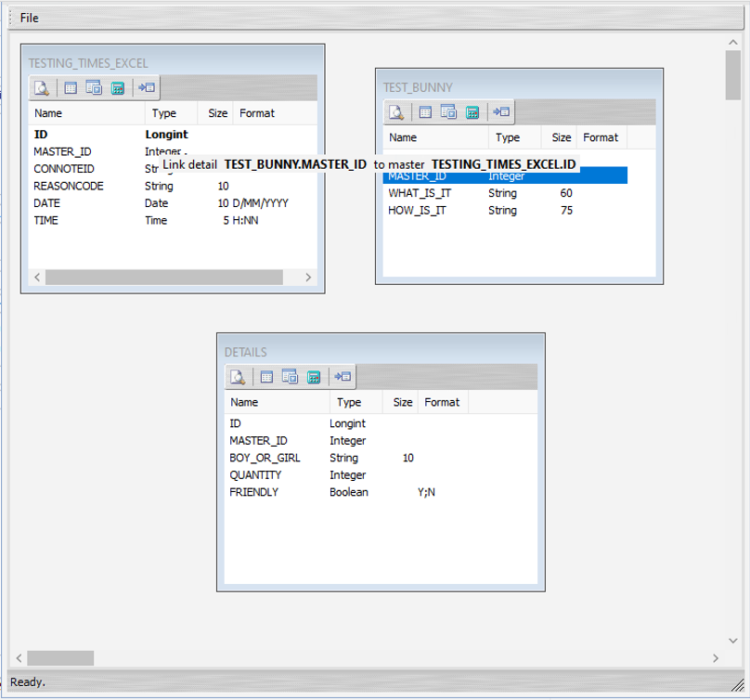
Task: Click Ready status bar text
Action: (28, 681)
